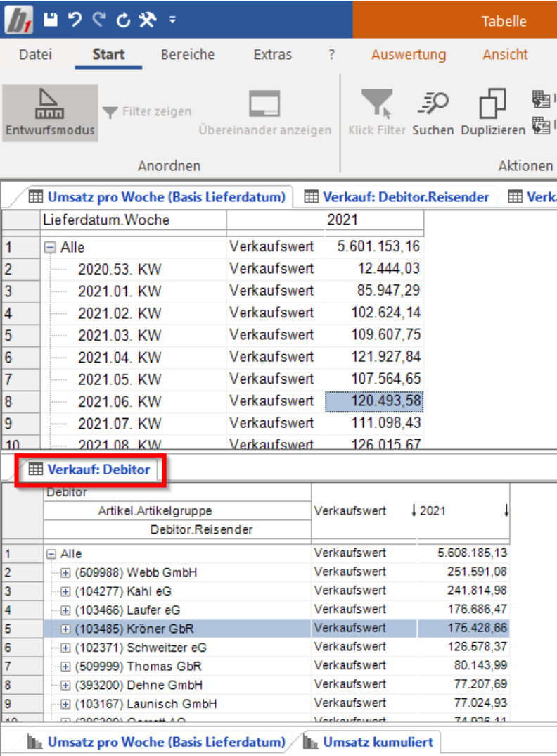Open the Datei menu

pyautogui.click(x=35, y=54)
